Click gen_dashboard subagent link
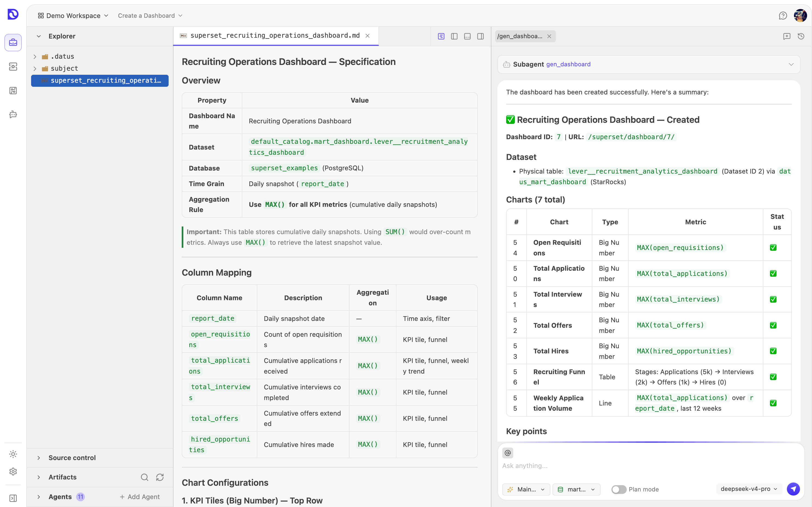The height and width of the screenshot is (507, 812). pos(568,64)
